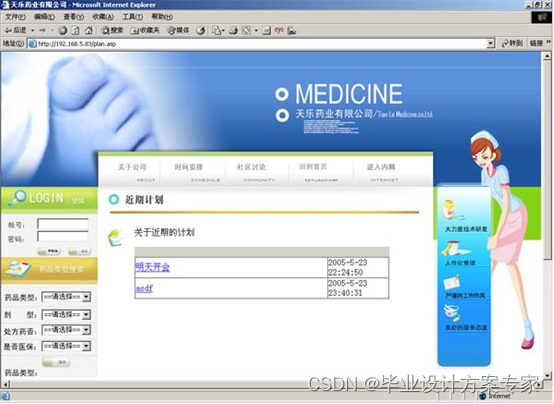Open dropdown arrow beside Mail icon
Viewport: 554px width, 404px height.
[224, 31]
